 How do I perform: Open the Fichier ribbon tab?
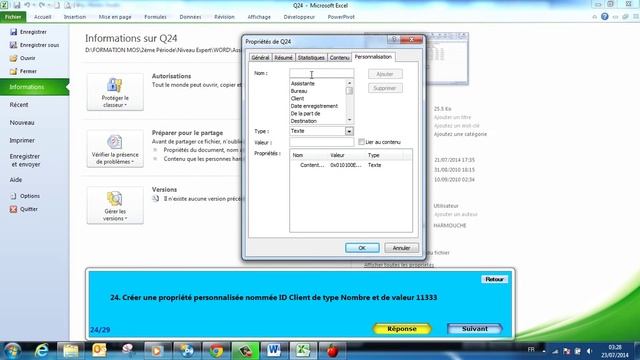point(13,17)
